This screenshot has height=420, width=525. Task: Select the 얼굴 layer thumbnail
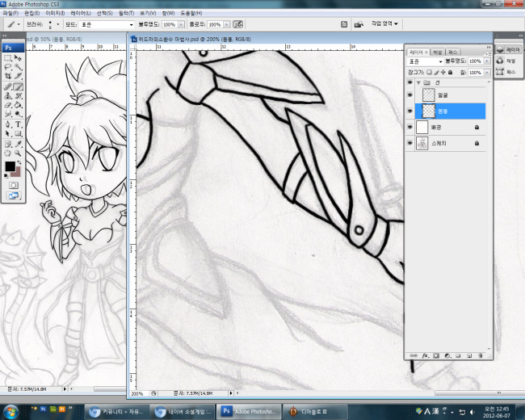coord(429,94)
